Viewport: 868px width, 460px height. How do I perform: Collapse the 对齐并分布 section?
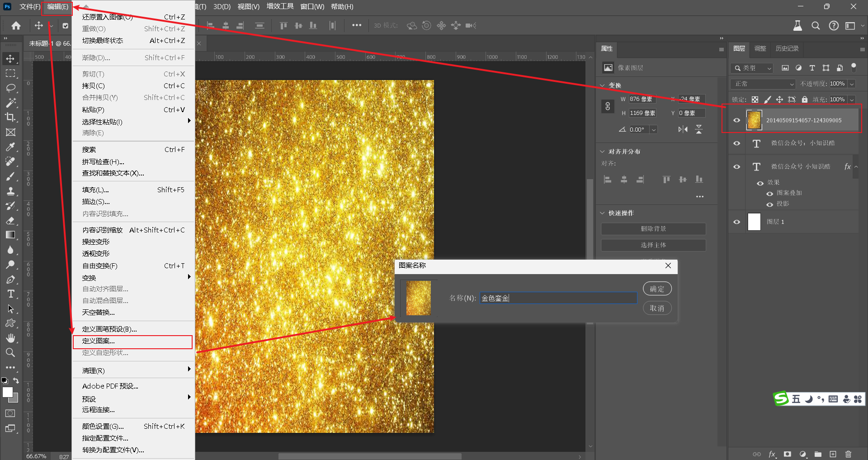[x=603, y=152]
